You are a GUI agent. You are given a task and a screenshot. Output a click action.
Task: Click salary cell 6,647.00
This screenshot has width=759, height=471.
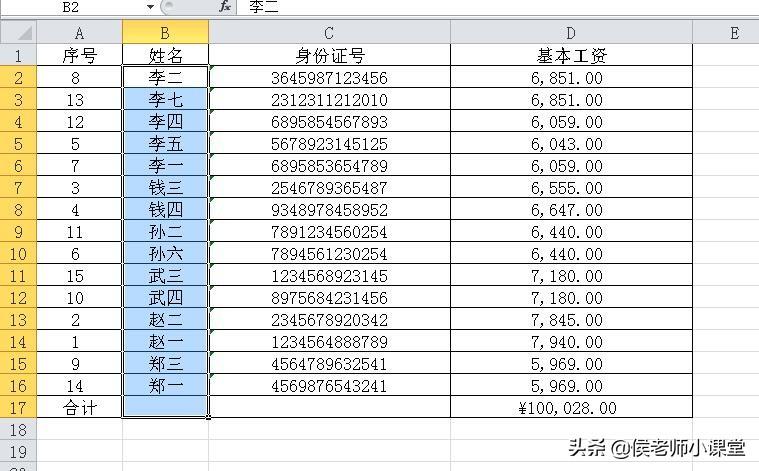[571, 210]
